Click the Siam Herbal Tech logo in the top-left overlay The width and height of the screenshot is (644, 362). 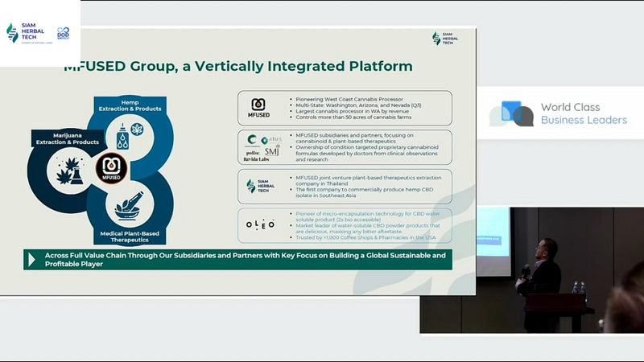[29, 33]
